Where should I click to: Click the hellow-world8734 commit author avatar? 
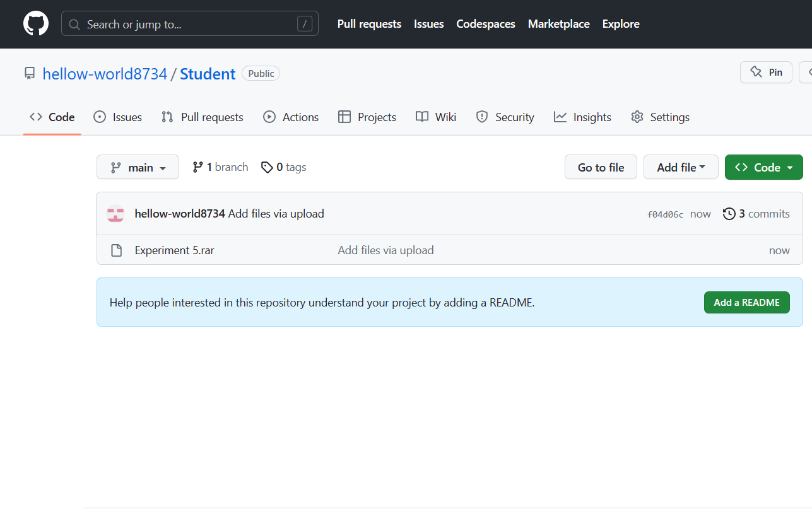click(x=115, y=214)
